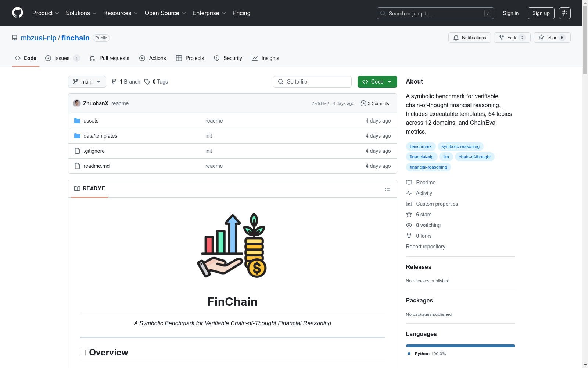Click the fork icon beside 0 forks
The image size is (588, 368).
coord(409,236)
